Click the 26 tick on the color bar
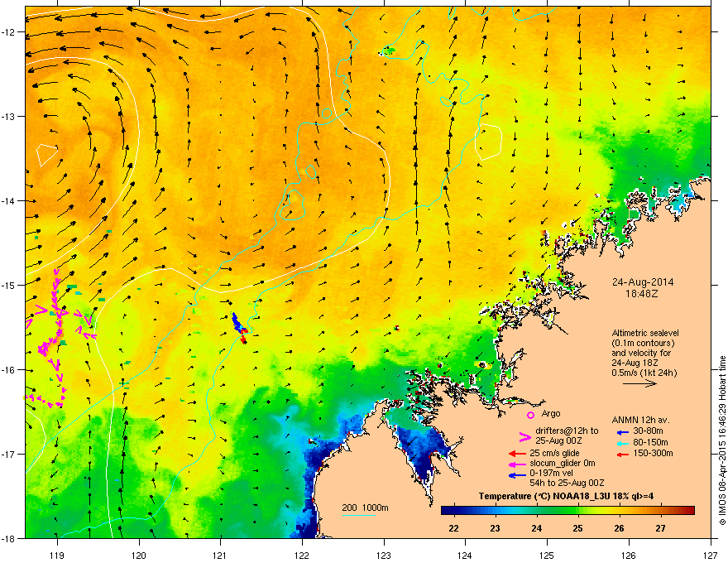728x563 pixels. 619,528
